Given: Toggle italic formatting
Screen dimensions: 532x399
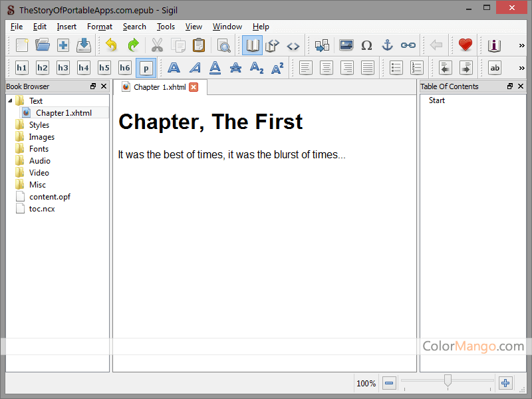Looking at the screenshot, I should point(194,67).
